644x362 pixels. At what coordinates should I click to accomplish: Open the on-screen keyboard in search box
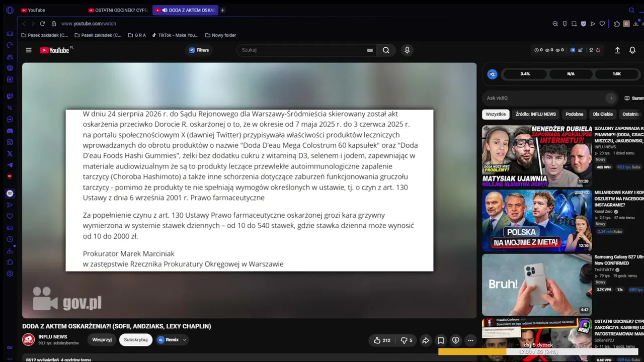point(370,50)
